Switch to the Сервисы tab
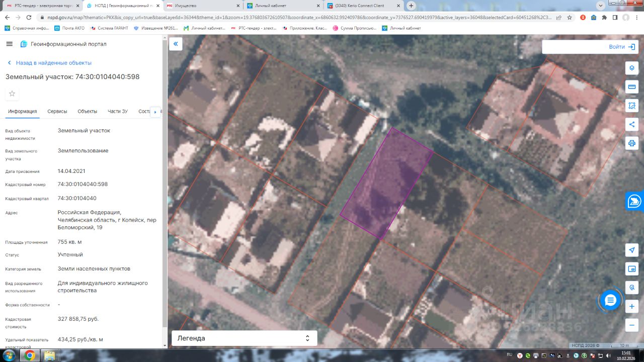This screenshot has height=362, width=644. 57,112
